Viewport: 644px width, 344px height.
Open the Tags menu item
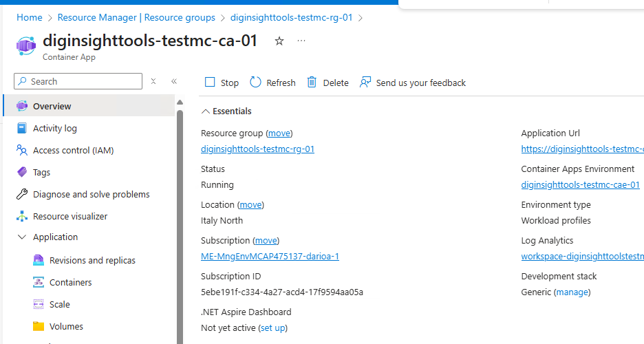pos(41,172)
